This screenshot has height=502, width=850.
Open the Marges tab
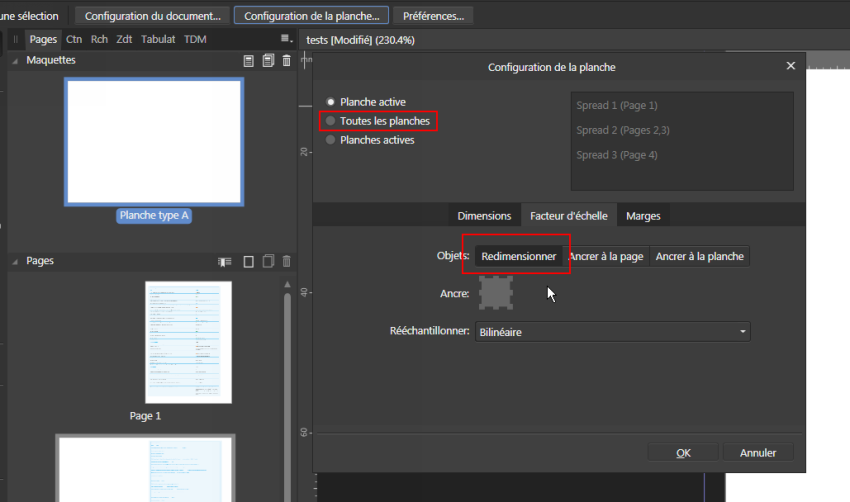[x=643, y=216]
